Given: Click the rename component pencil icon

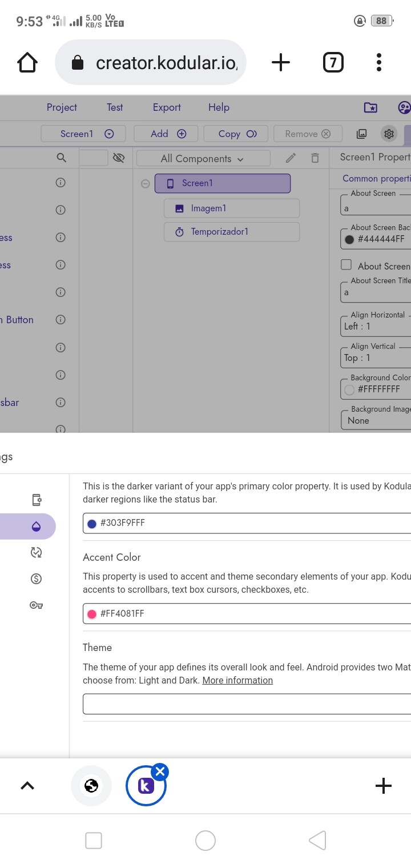Looking at the screenshot, I should coord(291,158).
